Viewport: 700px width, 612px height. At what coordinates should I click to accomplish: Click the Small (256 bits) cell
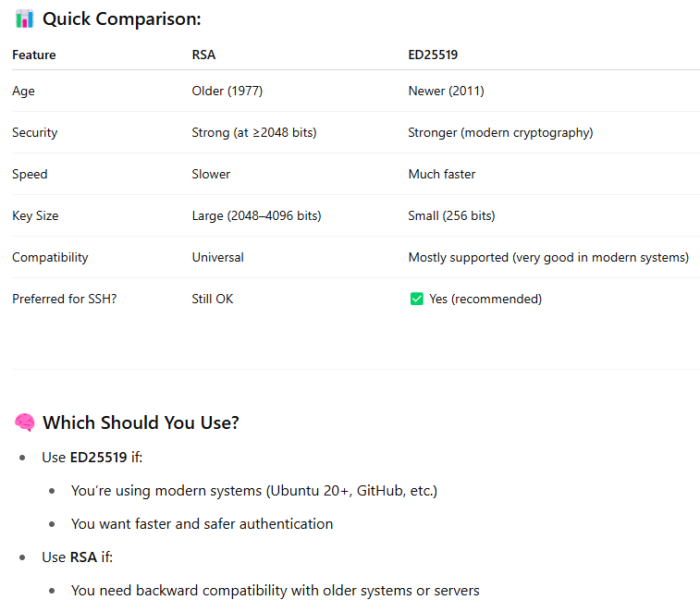tap(451, 215)
